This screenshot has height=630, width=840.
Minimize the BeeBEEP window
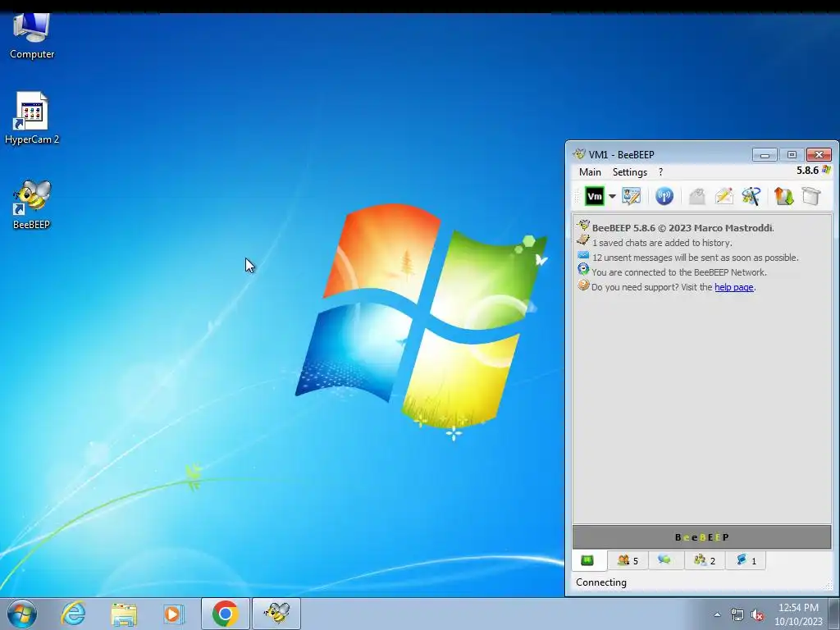tap(765, 155)
